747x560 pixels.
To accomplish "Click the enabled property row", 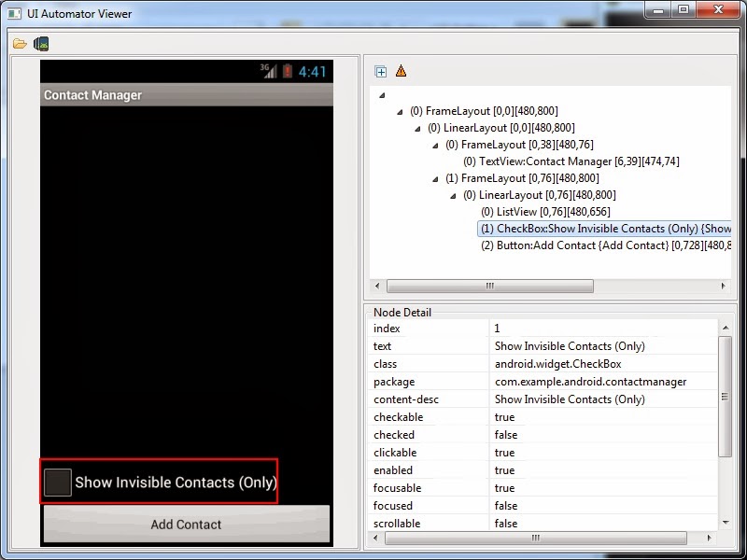I will click(x=543, y=470).
